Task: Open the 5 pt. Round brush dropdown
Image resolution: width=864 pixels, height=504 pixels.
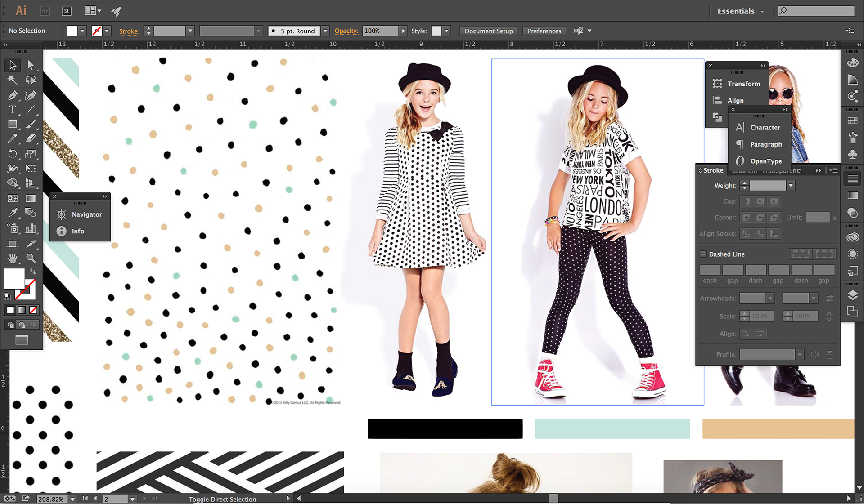Action: tap(325, 31)
